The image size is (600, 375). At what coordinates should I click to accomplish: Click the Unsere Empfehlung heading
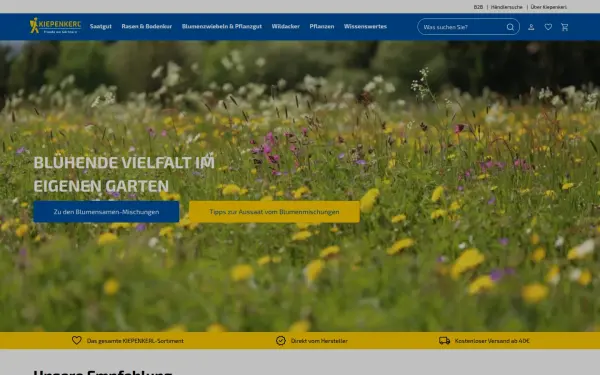pos(103,372)
